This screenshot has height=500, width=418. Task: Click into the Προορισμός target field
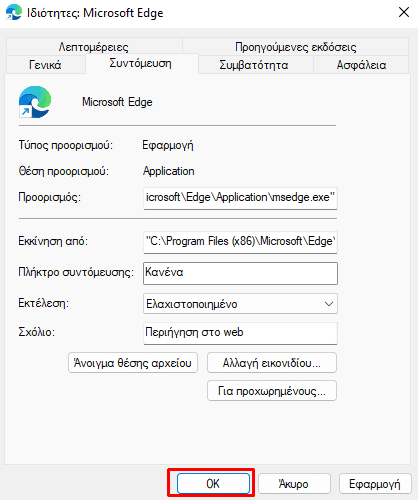[x=240, y=198]
